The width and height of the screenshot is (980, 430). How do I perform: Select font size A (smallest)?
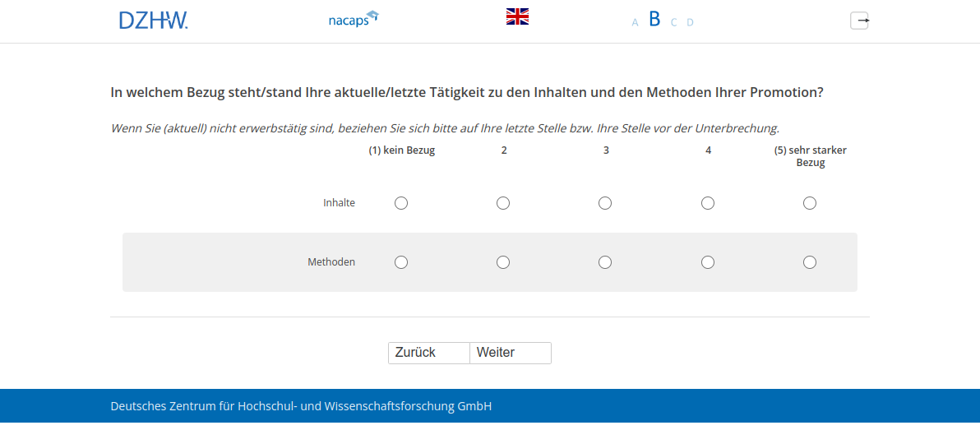(635, 23)
